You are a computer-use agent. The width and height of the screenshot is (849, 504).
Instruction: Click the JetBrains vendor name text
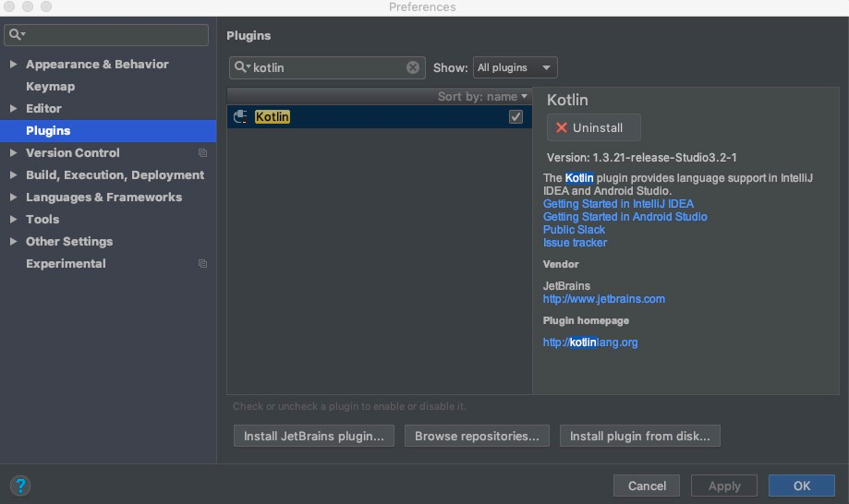click(566, 286)
